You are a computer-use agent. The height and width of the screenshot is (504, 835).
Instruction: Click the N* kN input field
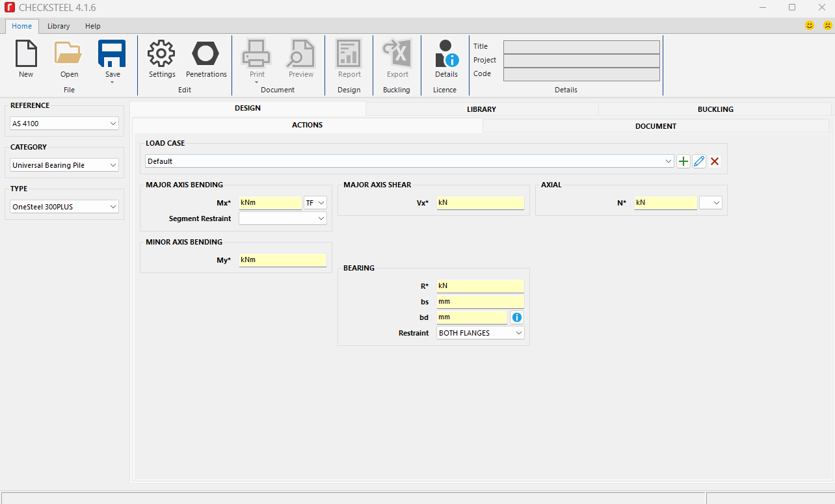[666, 203]
